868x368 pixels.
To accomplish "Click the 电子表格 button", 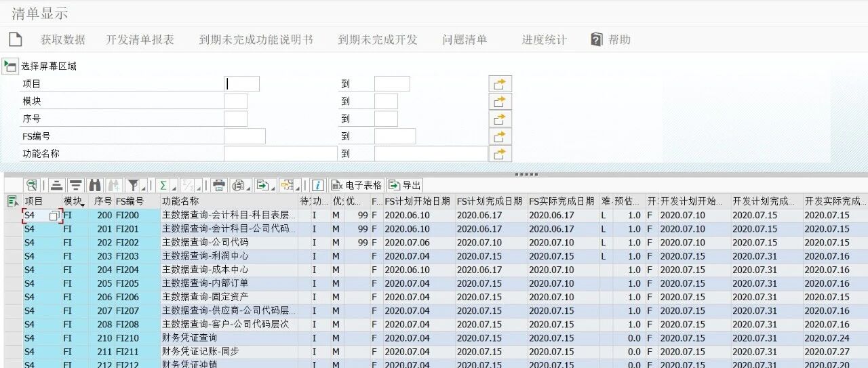I will pos(357,185).
